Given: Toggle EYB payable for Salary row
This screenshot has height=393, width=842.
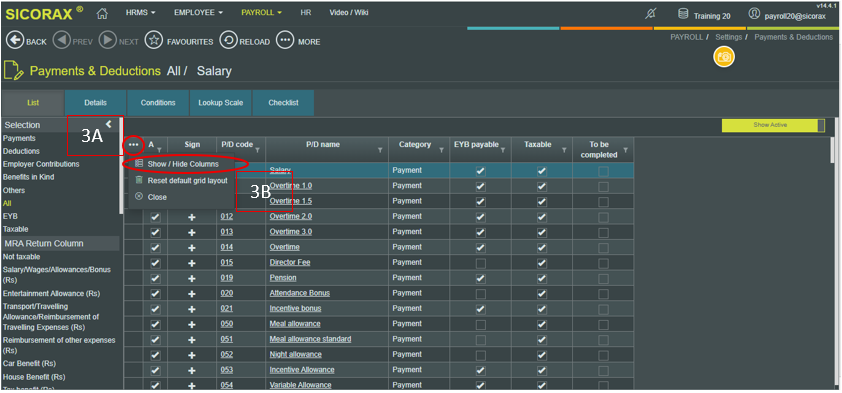Looking at the screenshot, I should click(x=481, y=171).
